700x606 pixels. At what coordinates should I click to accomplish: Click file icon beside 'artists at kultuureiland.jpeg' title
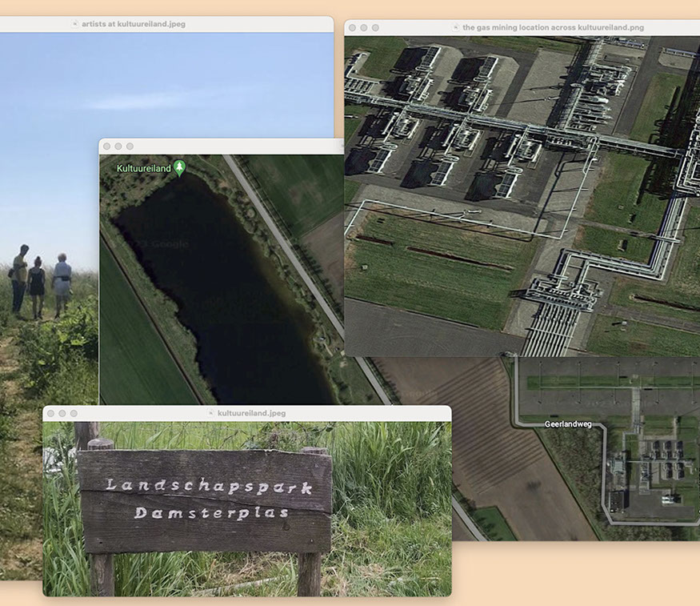point(75,24)
